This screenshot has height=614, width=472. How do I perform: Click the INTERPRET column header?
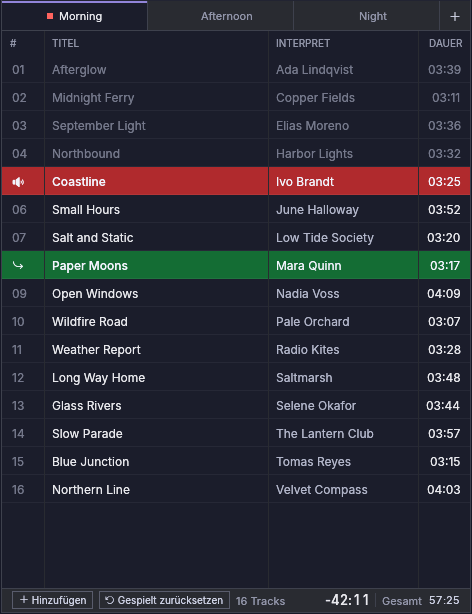pyautogui.click(x=303, y=43)
